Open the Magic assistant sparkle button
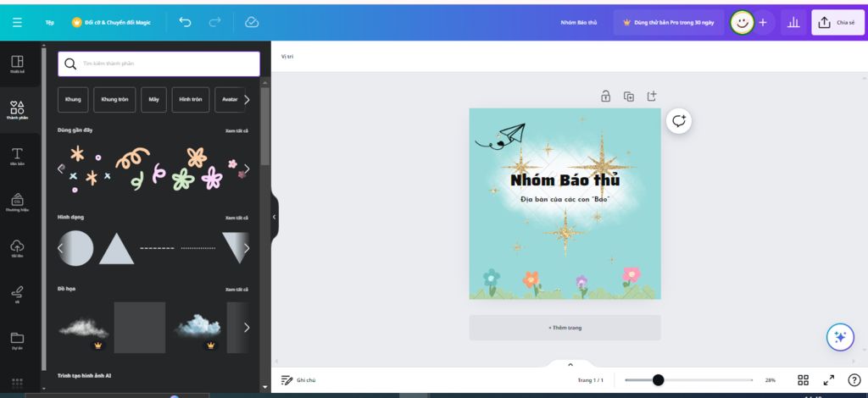868x398 pixels. click(x=840, y=337)
